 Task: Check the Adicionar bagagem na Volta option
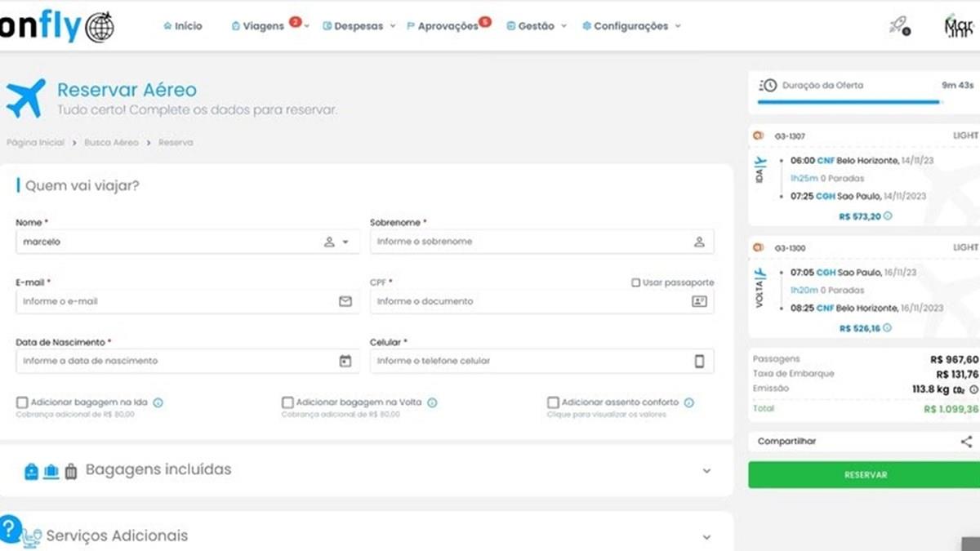[287, 402]
